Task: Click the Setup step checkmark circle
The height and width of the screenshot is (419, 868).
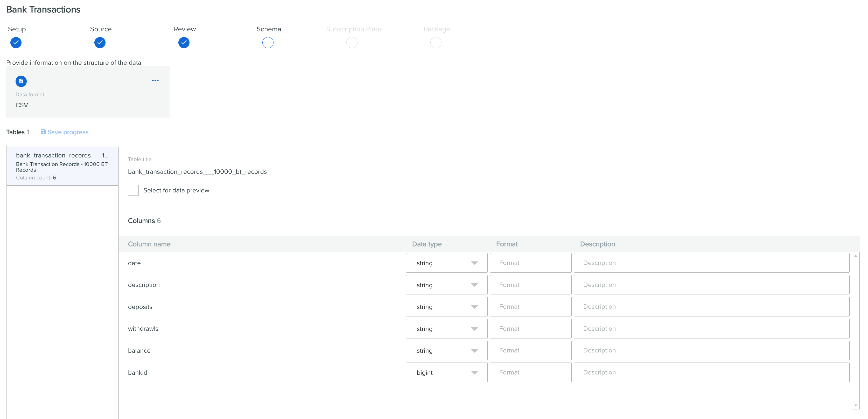Action: [16, 43]
